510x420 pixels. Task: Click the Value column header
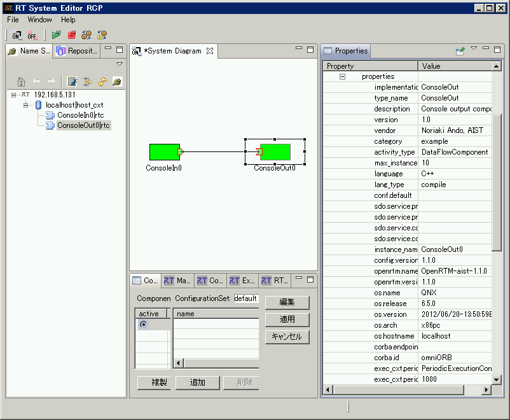point(455,66)
